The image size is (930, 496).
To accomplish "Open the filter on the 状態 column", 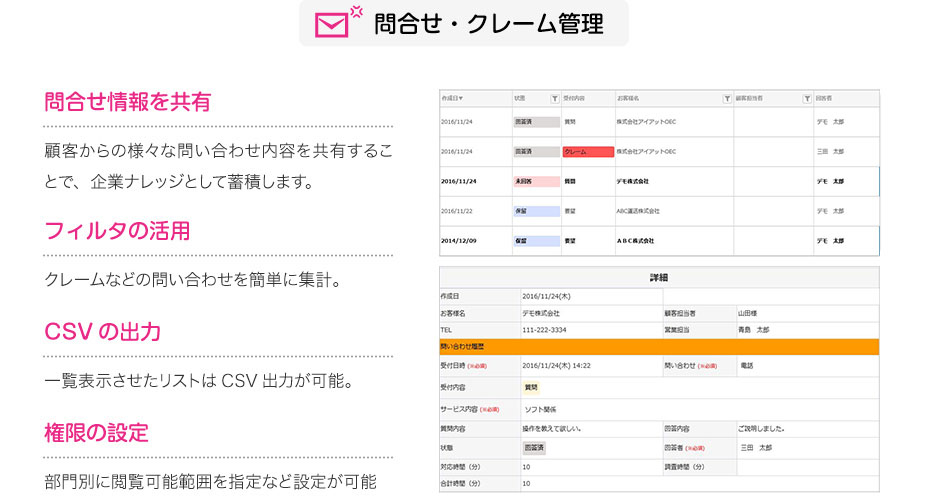I will point(555,99).
